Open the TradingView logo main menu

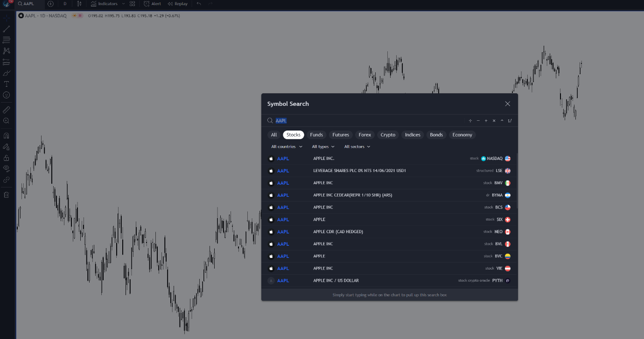click(7, 4)
